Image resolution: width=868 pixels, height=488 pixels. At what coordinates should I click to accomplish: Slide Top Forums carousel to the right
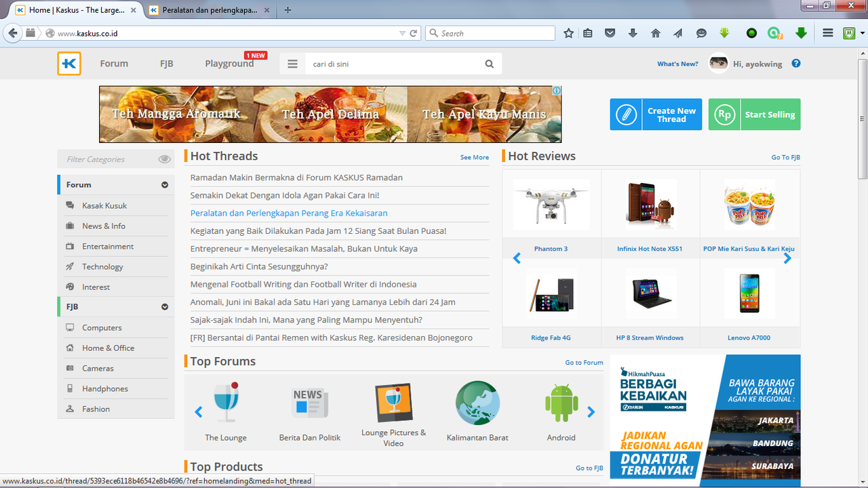click(x=591, y=411)
